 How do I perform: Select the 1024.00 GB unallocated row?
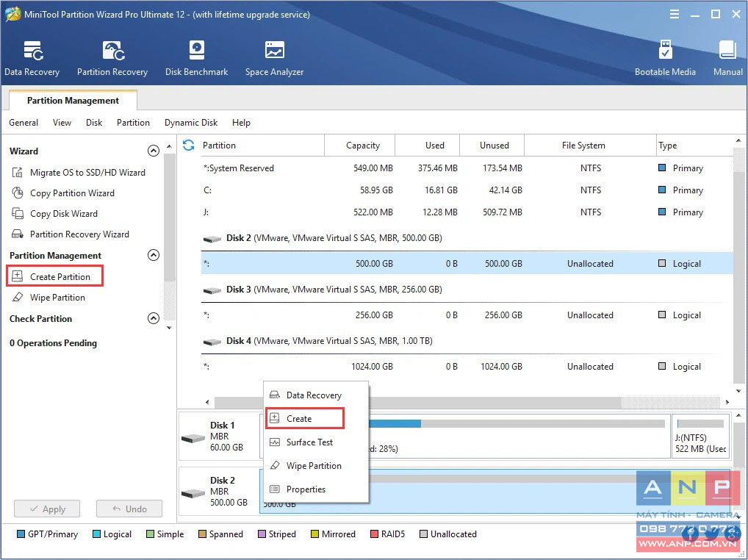click(467, 366)
